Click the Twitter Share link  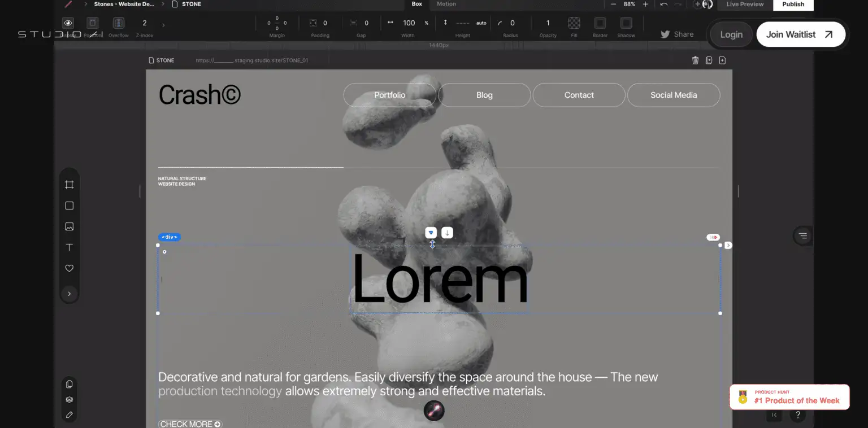(x=677, y=34)
